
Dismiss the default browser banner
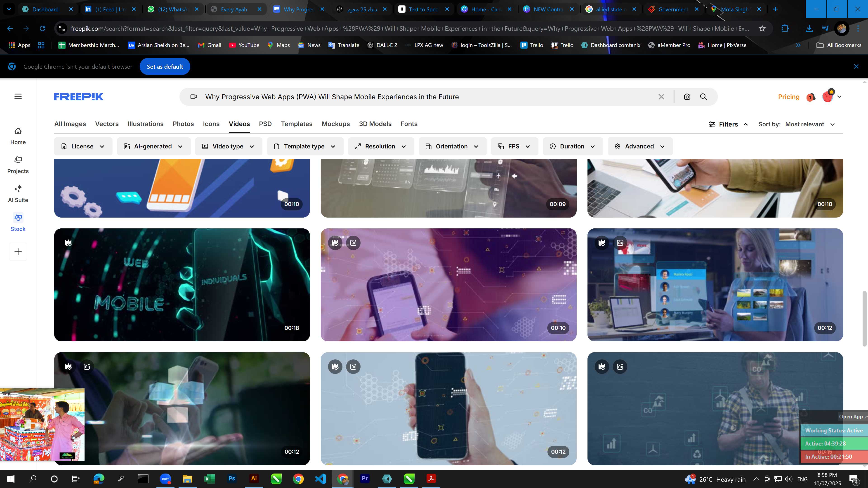[856, 67]
